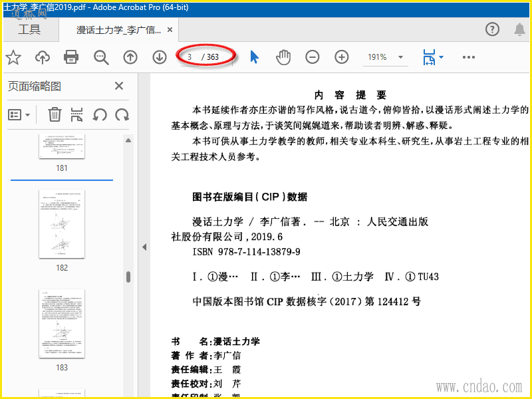Print the document with printer icon
The height and width of the screenshot is (399, 532).
71,57
